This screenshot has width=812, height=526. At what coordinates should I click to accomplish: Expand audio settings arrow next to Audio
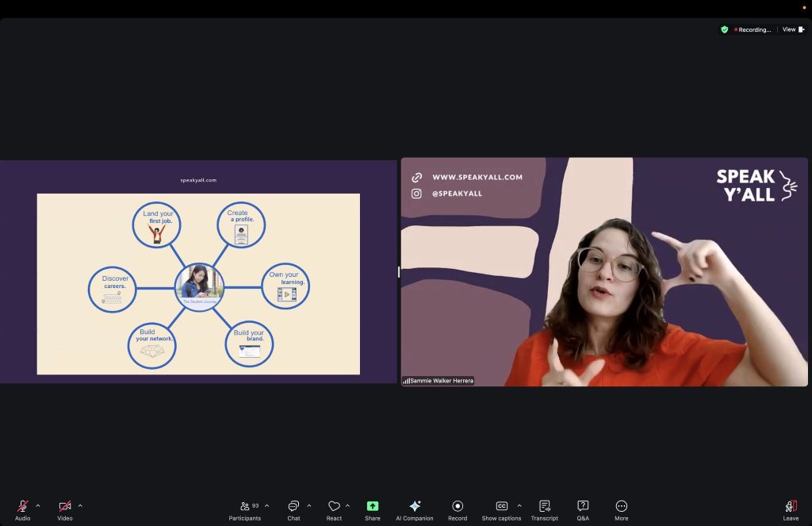click(38, 505)
